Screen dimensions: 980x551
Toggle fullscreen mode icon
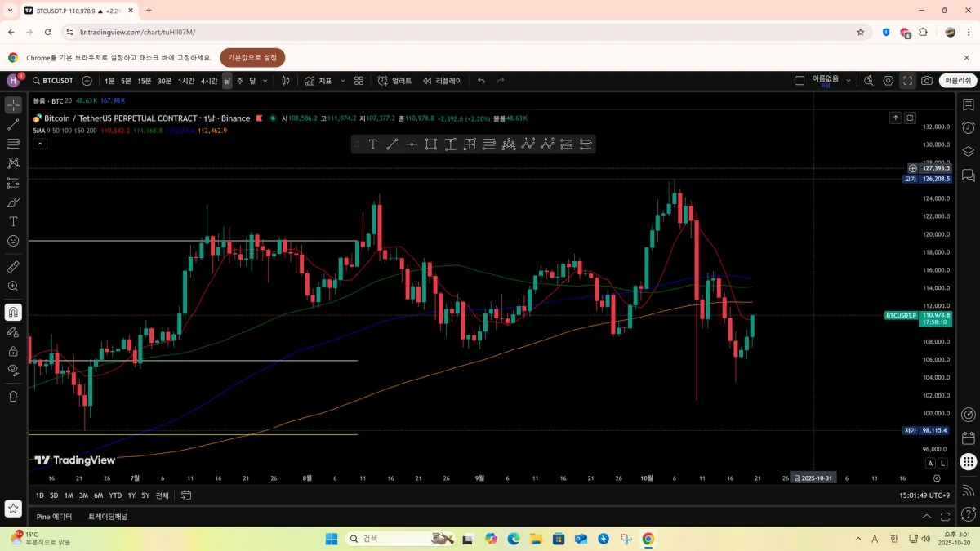point(908,81)
